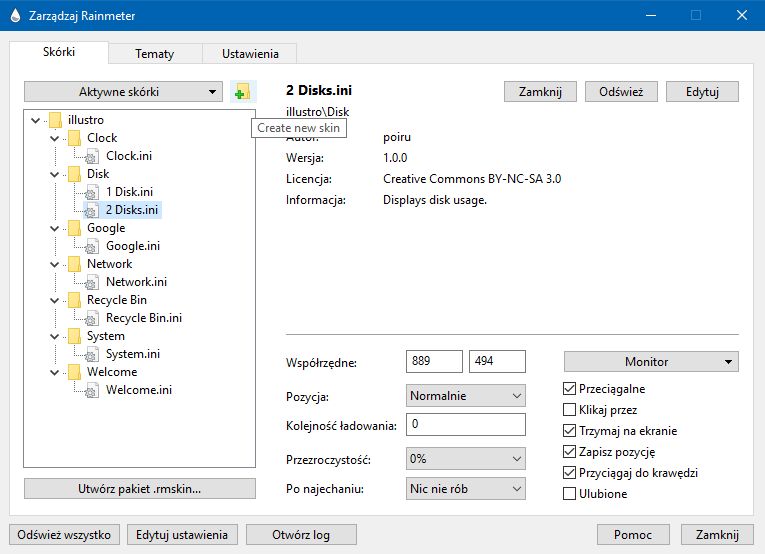
Task: Open the Przezroczystość transparency selector
Action: 466,458
